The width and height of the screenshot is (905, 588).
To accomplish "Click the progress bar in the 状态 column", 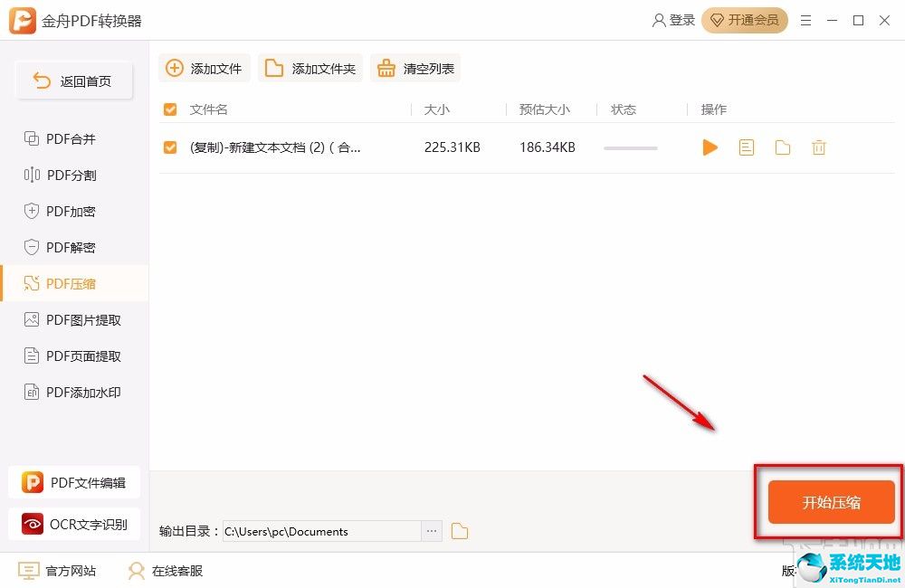I will [x=630, y=147].
